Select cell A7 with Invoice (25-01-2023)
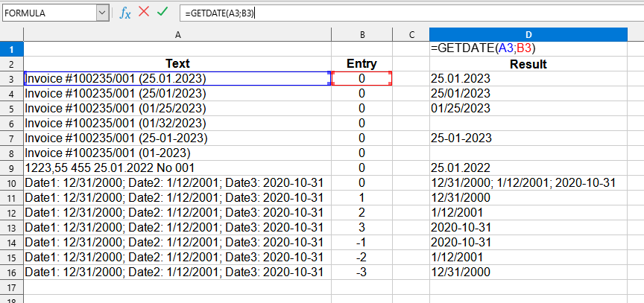 (177, 138)
